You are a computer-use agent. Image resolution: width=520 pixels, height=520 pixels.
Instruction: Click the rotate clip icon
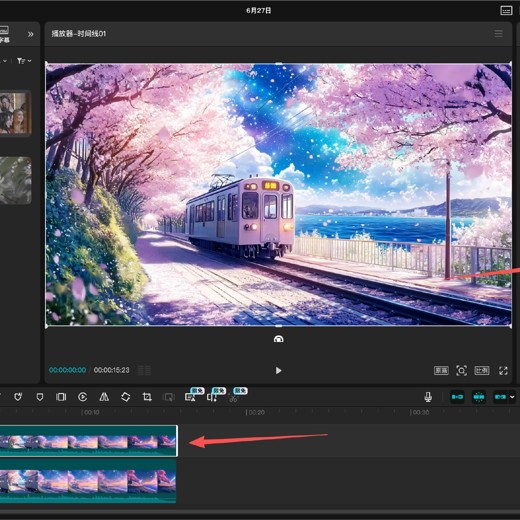[x=126, y=397]
